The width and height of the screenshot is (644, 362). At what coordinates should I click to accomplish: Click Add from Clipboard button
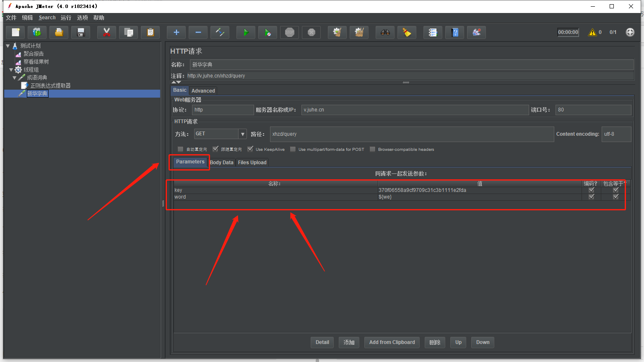pos(392,342)
